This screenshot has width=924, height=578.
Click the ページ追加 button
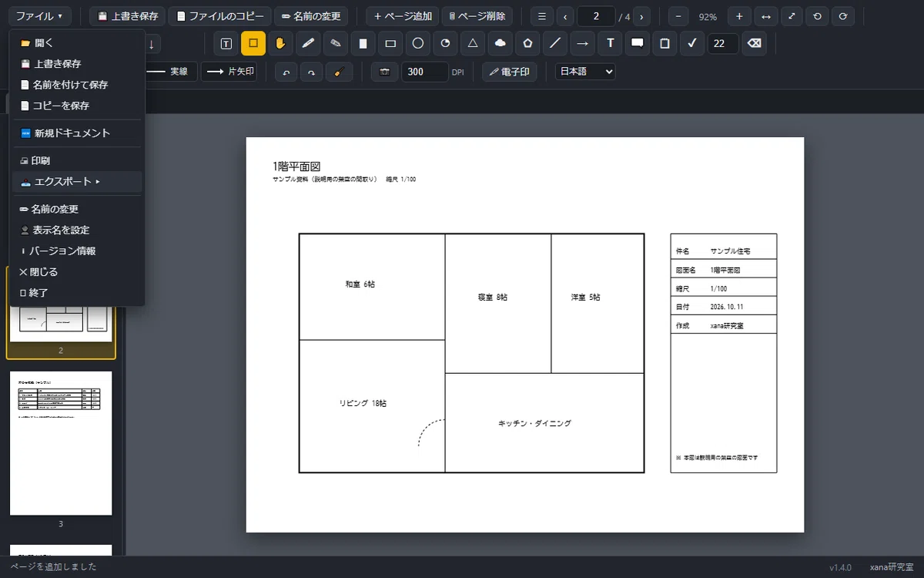403,16
